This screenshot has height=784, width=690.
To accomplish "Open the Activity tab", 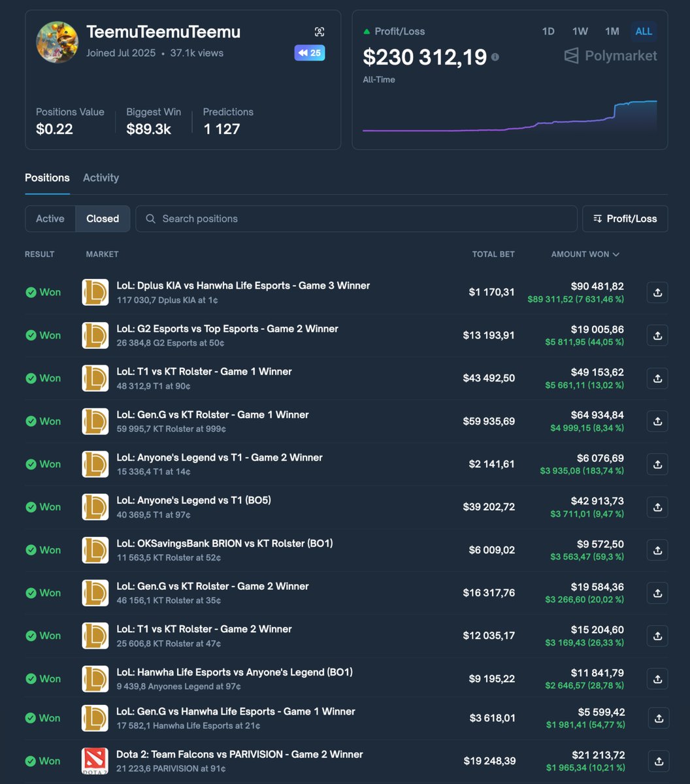I will pyautogui.click(x=101, y=178).
